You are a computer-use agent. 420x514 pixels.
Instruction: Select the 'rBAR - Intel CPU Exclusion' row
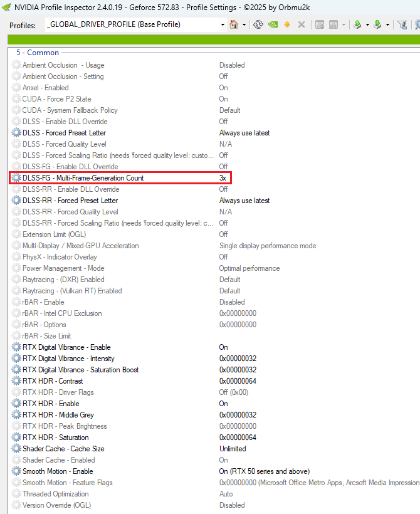coord(214,313)
